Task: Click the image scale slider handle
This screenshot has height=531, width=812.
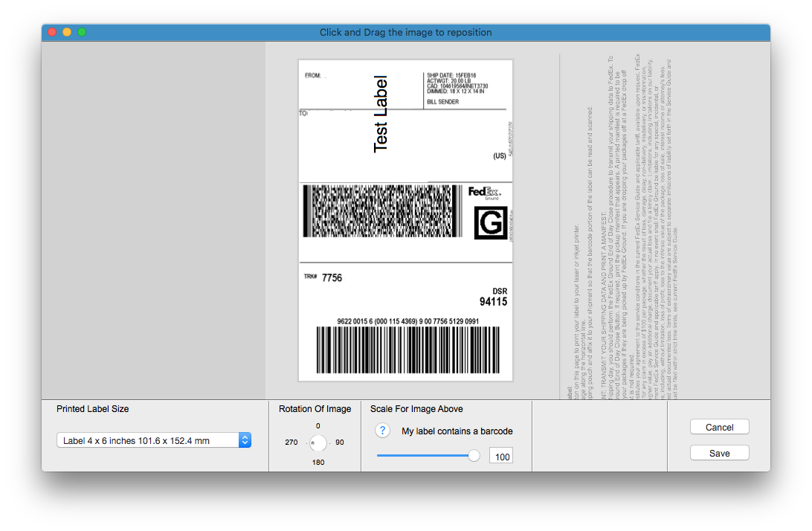Action: click(474, 456)
